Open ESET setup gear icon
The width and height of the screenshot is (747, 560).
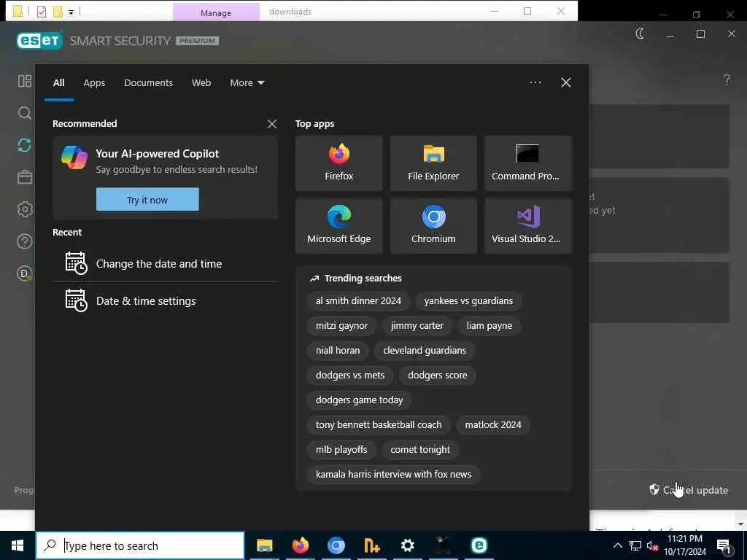tap(25, 209)
